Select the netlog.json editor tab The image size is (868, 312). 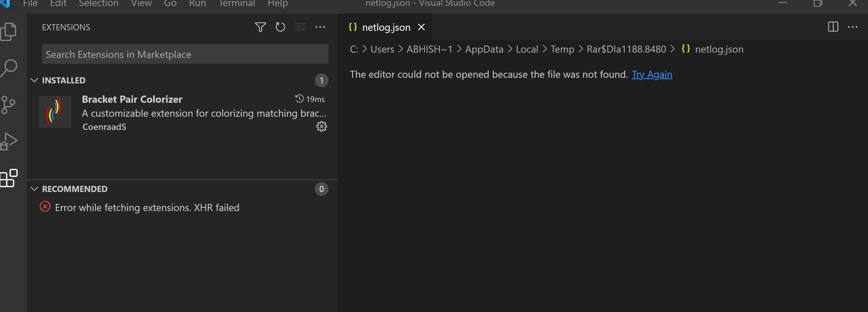[x=386, y=27]
